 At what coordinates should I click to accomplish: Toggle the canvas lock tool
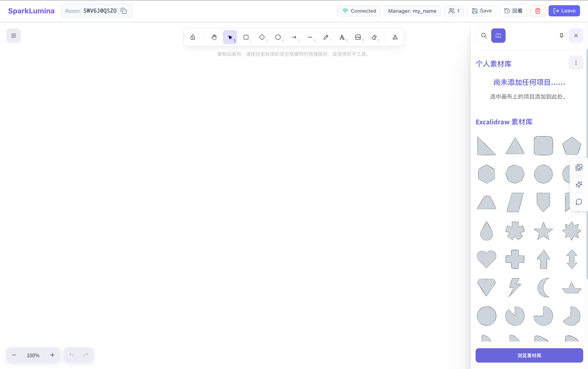[x=193, y=37]
